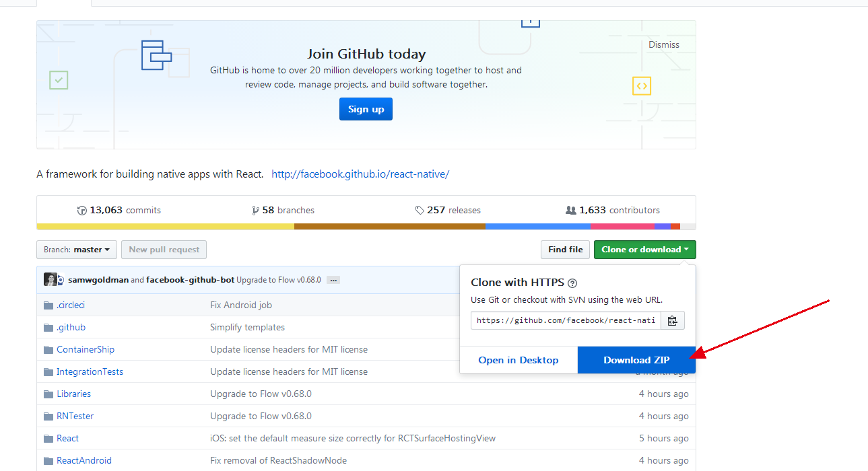Open the facebook.github.io/react-native link
This screenshot has width=868, height=471.
[360, 174]
